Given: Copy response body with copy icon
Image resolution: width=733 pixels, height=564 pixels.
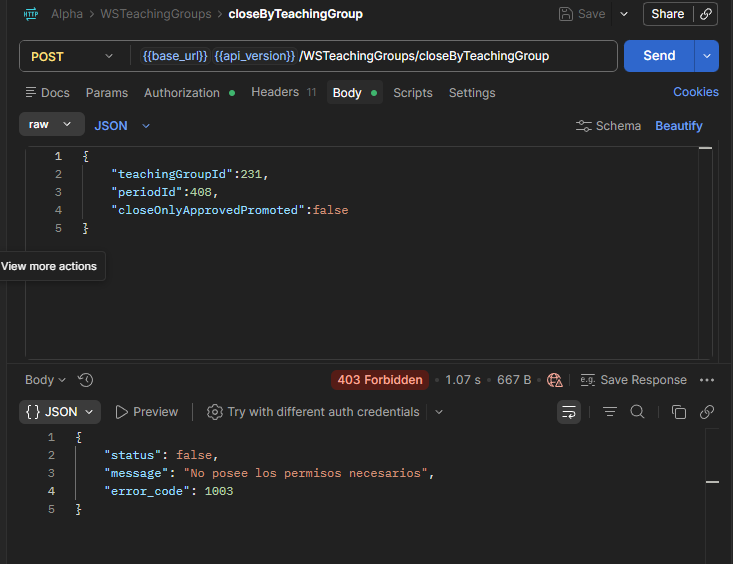Looking at the screenshot, I should pyautogui.click(x=679, y=412).
